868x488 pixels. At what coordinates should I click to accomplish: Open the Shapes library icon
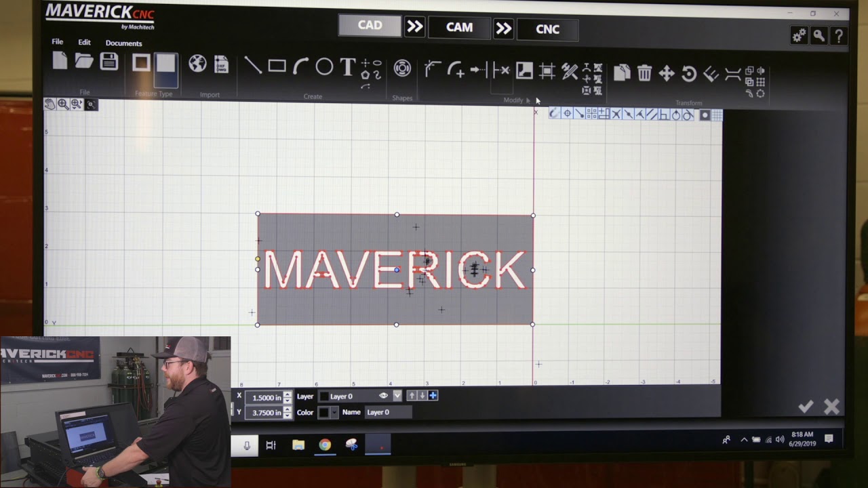coord(402,68)
